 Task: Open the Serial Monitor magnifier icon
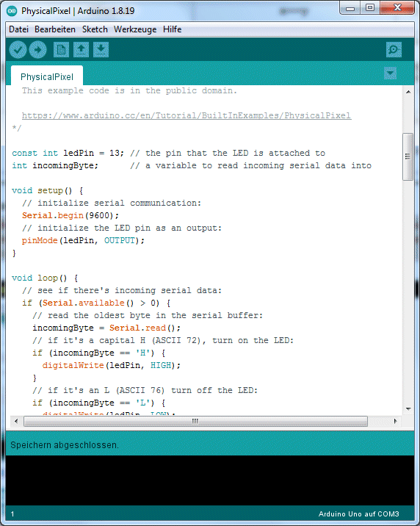click(394, 50)
